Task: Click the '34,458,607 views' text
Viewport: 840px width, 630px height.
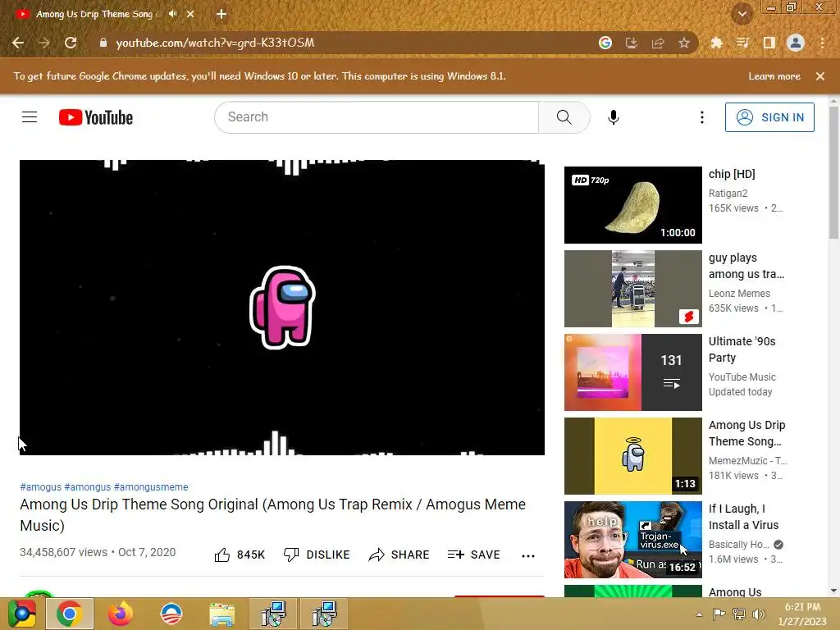Action: [64, 552]
